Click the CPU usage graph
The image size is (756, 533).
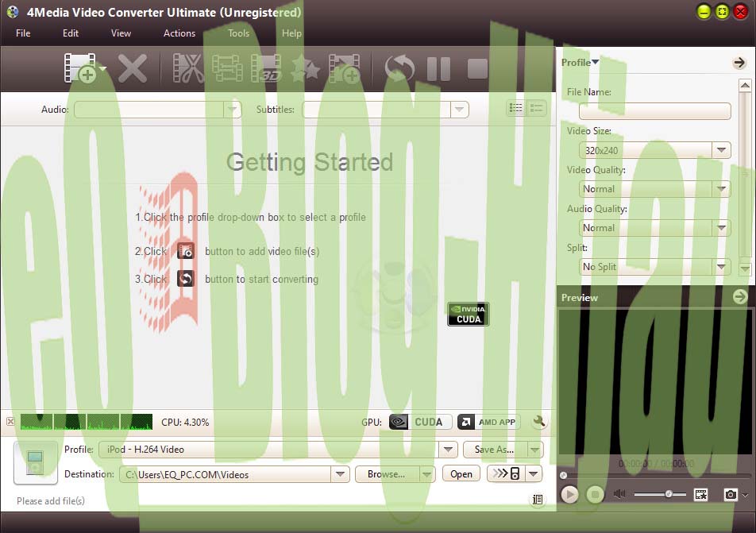click(87, 422)
